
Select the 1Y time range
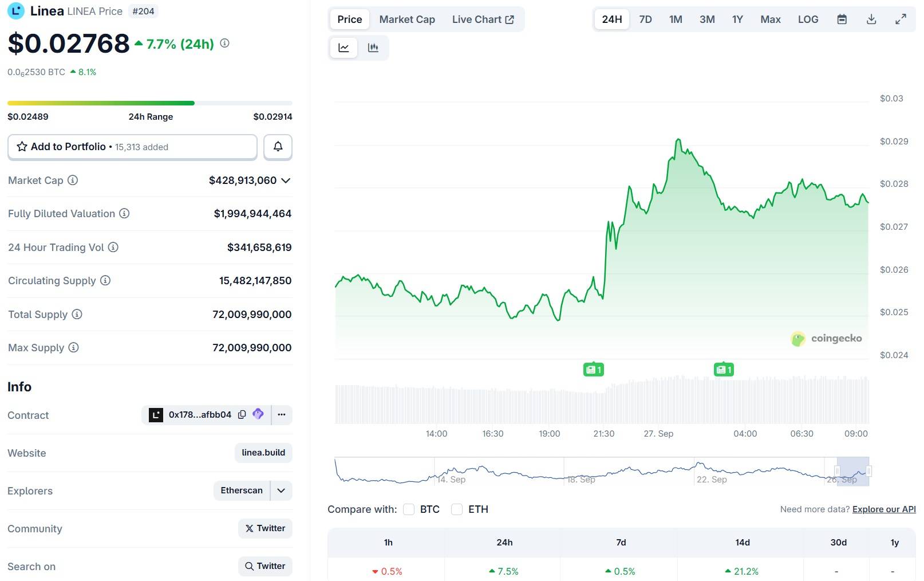pos(737,19)
